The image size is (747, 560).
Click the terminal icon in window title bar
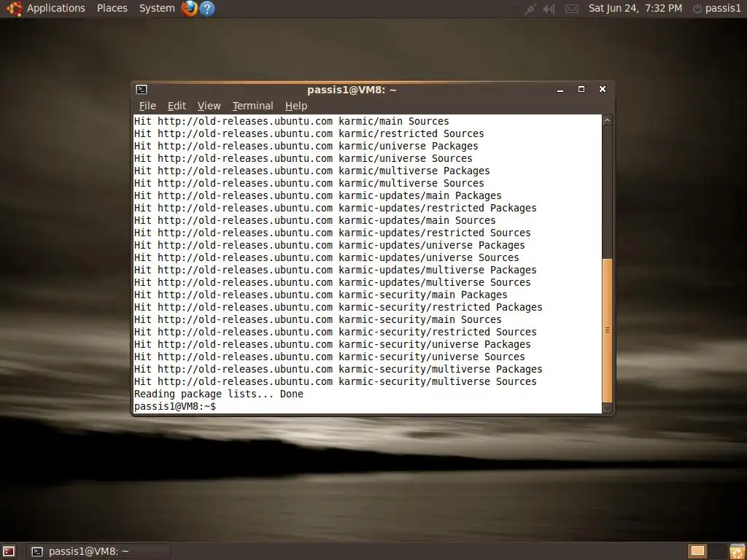click(142, 90)
